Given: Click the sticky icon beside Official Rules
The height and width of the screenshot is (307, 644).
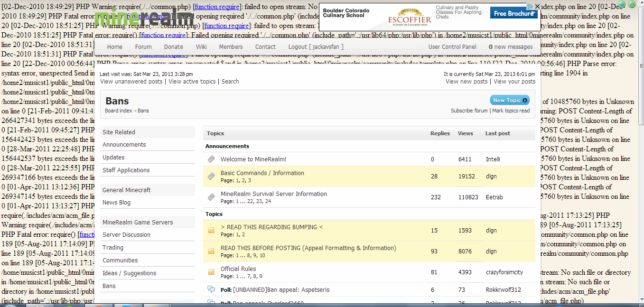Looking at the screenshot, I should point(212,272).
